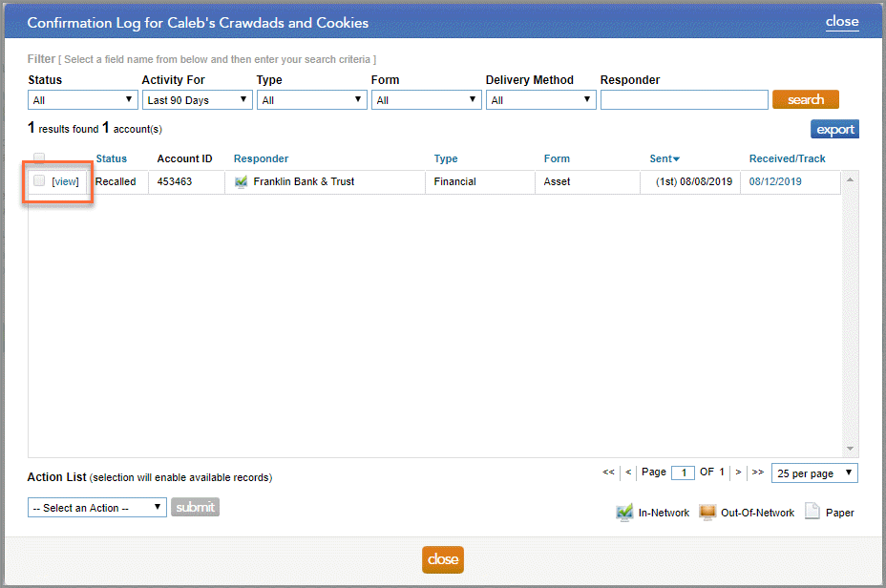Open the Select an Action dropdown
This screenshot has width=886, height=588.
click(96, 508)
